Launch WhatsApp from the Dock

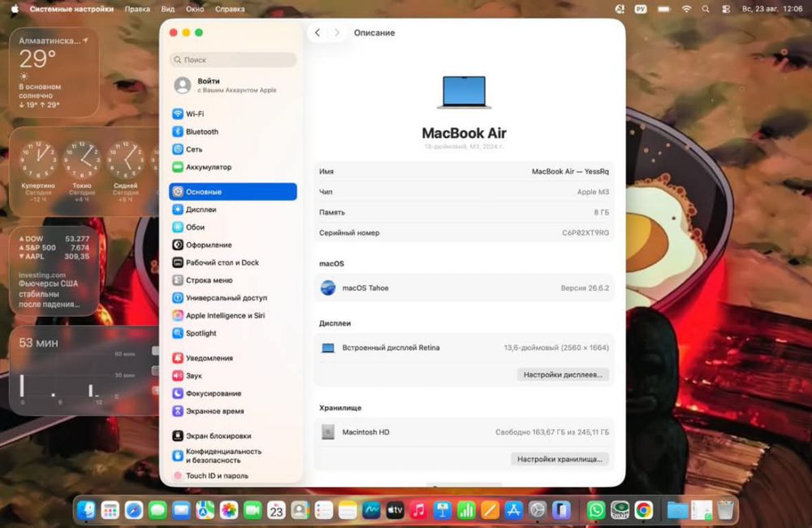(595, 510)
